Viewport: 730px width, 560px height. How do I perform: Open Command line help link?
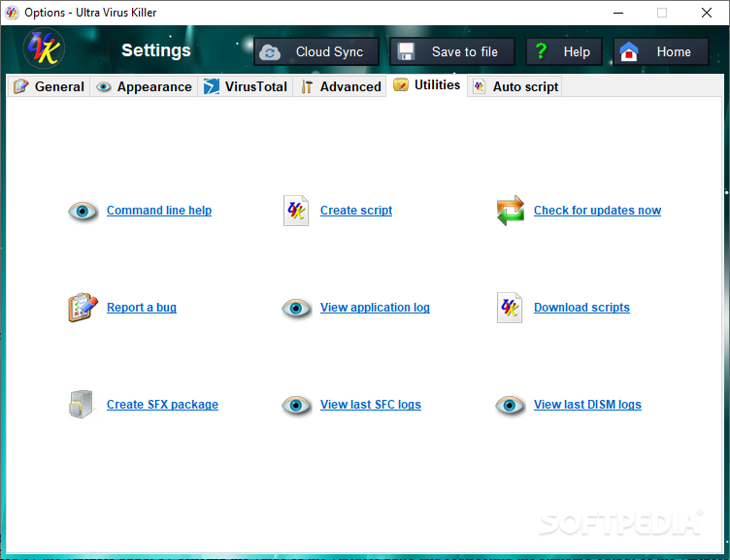(159, 211)
